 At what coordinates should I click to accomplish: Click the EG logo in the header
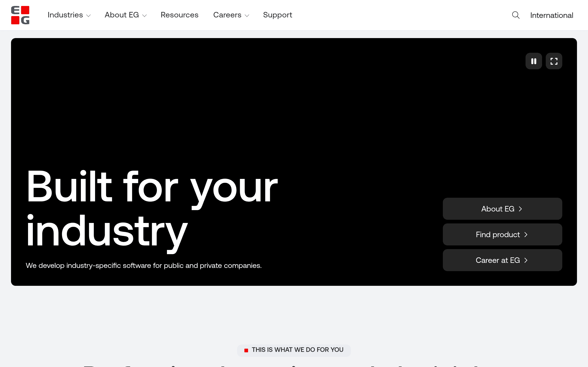click(20, 15)
